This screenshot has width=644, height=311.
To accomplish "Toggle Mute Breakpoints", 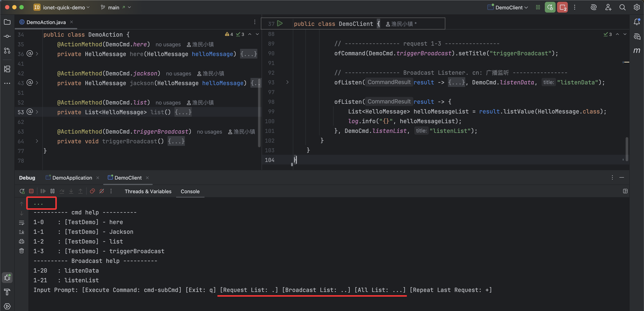I will [x=102, y=191].
